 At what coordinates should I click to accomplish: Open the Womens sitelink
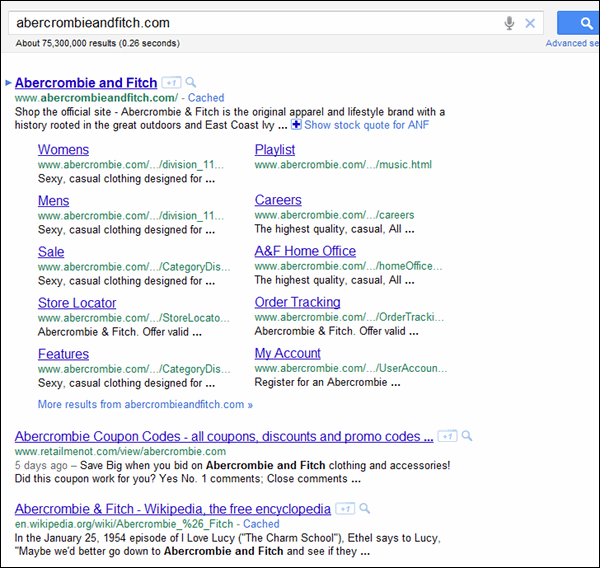63,150
